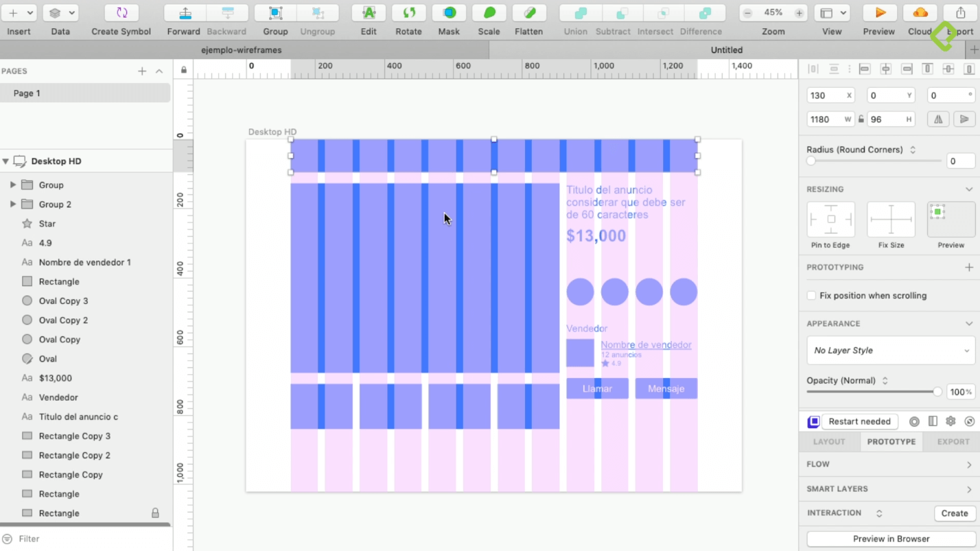Click the Create Symbol toolbar icon

pyautogui.click(x=121, y=13)
